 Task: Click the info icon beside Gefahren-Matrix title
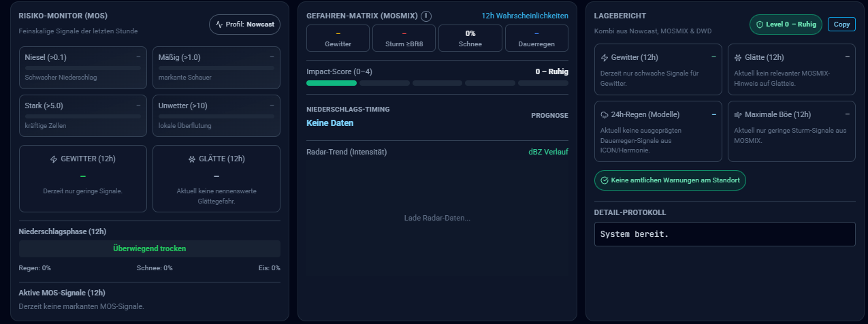coord(426,16)
